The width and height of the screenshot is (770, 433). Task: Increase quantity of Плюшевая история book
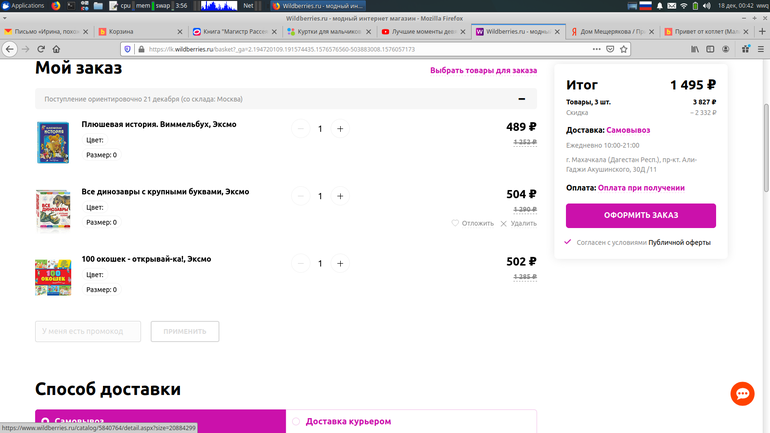[340, 128]
